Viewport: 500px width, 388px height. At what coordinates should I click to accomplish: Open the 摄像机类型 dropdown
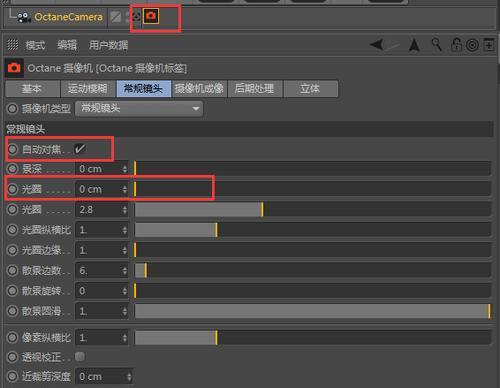pos(139,108)
